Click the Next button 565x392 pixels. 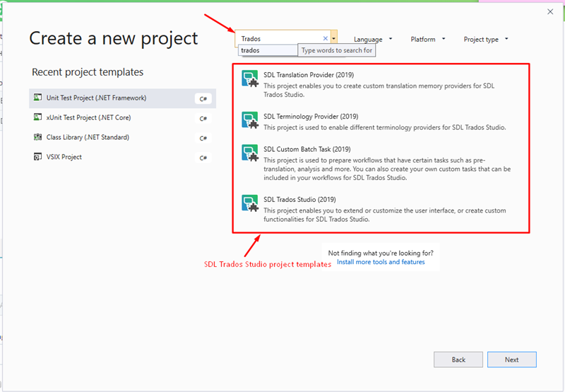(x=511, y=360)
